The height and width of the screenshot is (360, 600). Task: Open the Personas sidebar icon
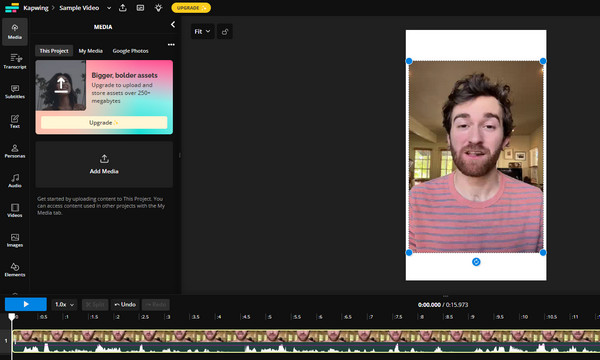(15, 151)
